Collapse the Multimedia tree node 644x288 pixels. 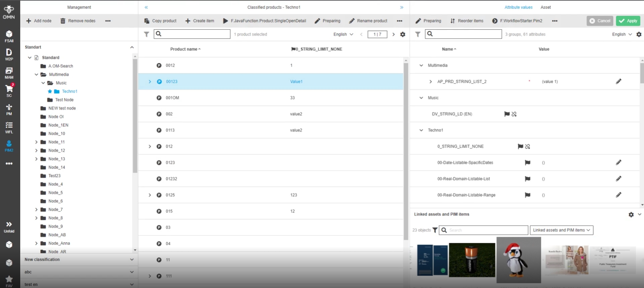tap(36, 74)
